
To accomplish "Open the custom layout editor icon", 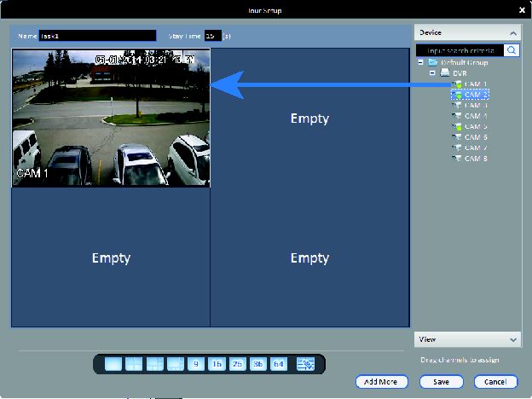I will click(x=305, y=364).
